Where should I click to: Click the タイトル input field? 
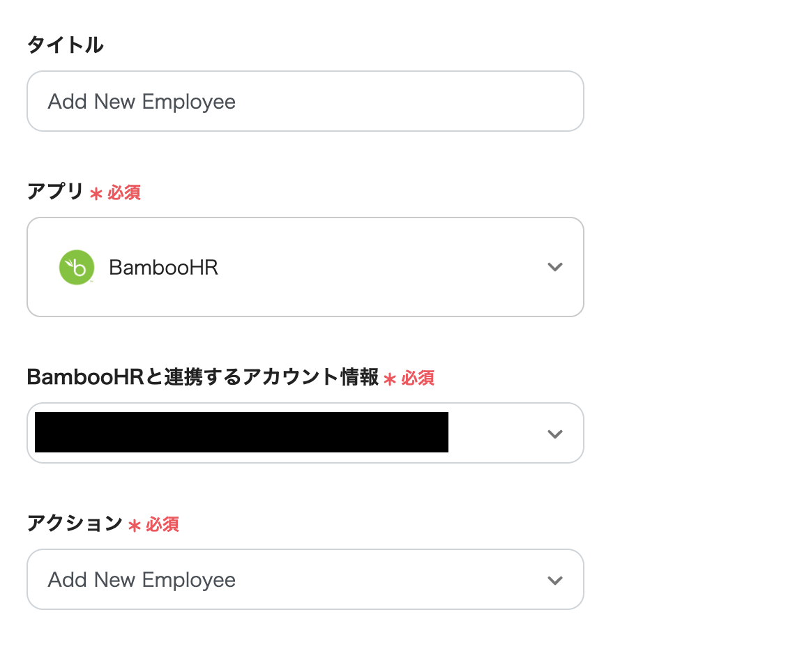pyautogui.click(x=305, y=102)
